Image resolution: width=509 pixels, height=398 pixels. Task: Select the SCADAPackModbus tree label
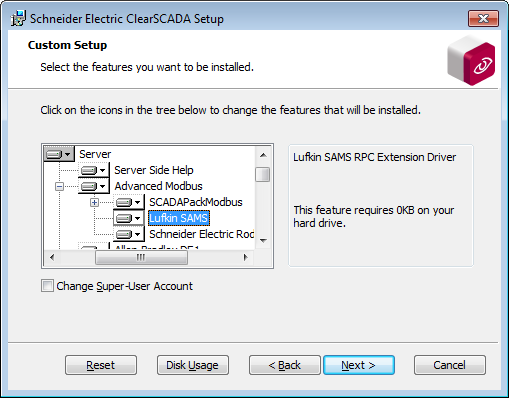[x=196, y=202]
